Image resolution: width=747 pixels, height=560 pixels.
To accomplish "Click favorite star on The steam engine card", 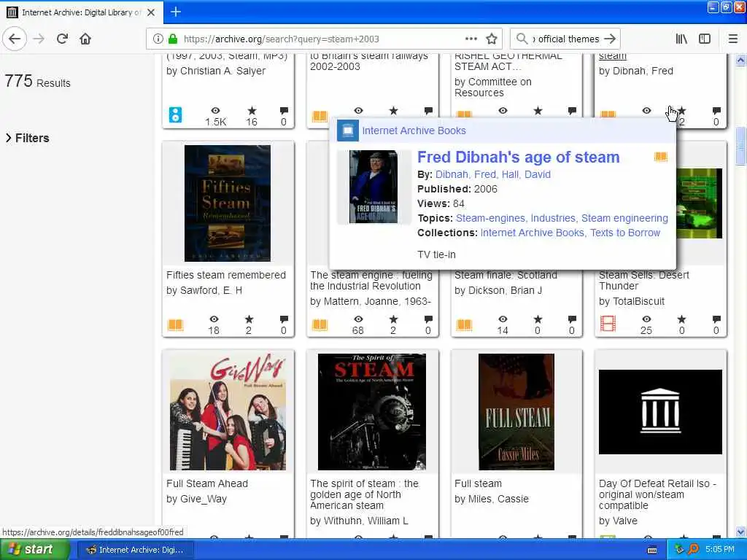I will pyautogui.click(x=393, y=319).
